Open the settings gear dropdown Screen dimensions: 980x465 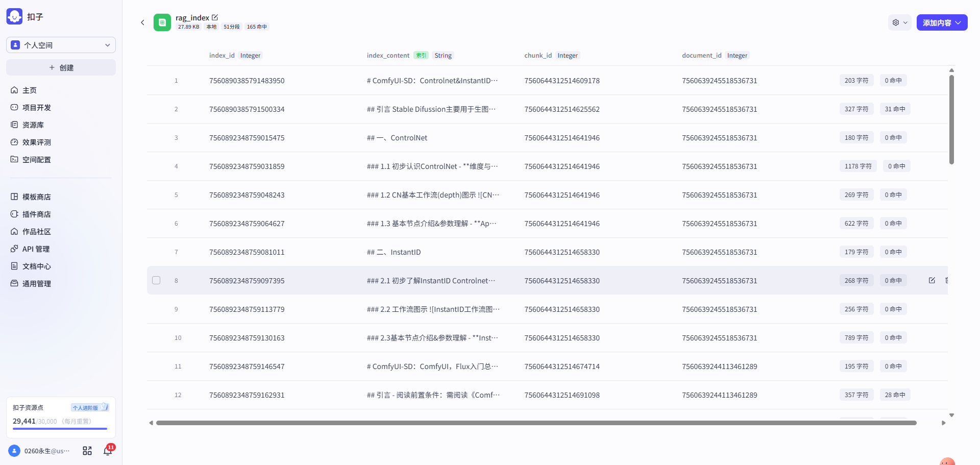click(x=899, y=22)
